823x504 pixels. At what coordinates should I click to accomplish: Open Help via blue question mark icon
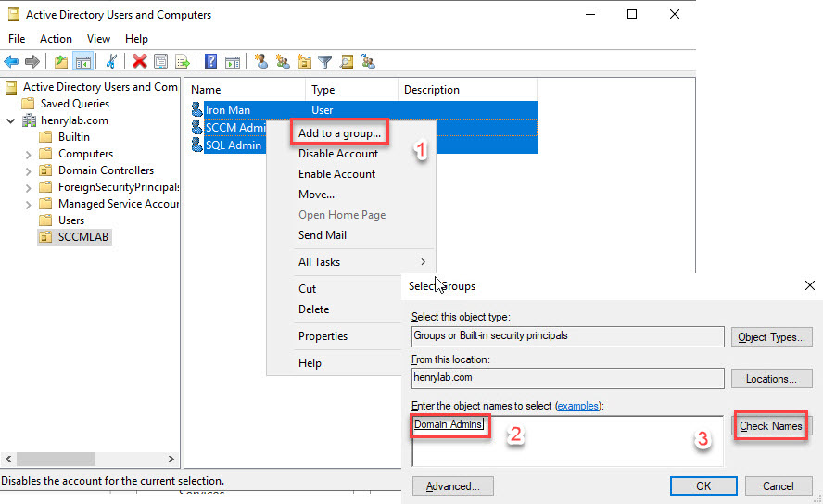click(210, 62)
